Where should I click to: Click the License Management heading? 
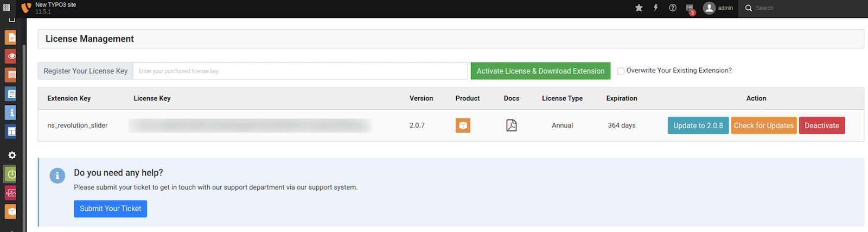90,39
